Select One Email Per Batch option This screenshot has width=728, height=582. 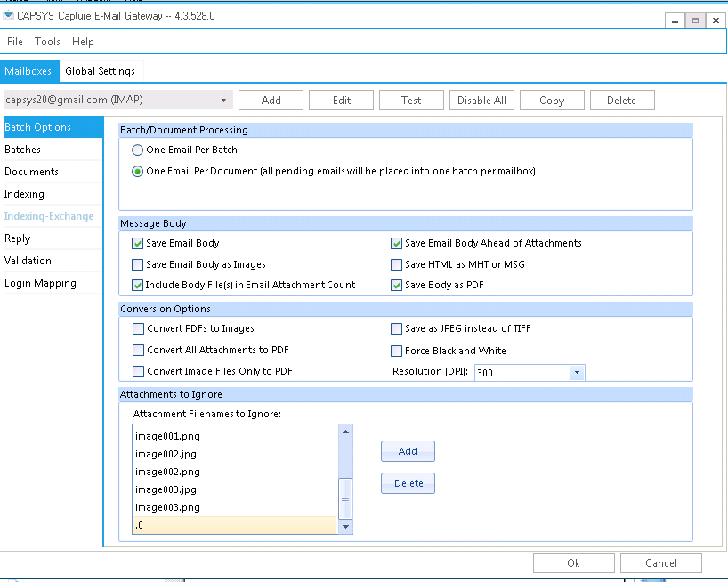pos(137,150)
